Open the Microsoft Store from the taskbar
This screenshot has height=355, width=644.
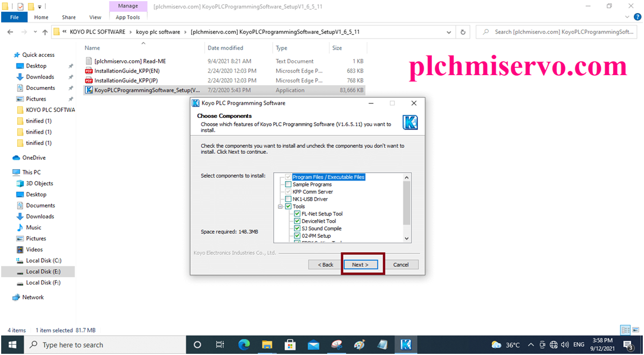pyautogui.click(x=290, y=344)
